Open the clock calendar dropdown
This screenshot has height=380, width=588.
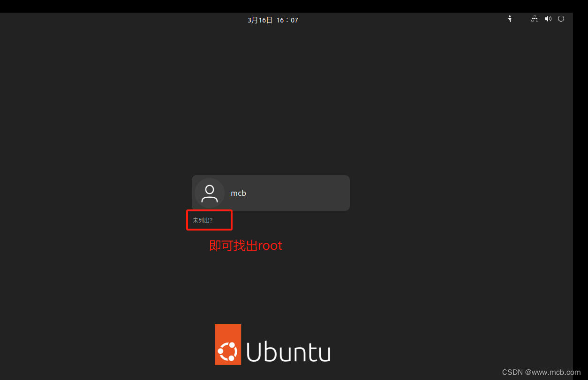pos(272,20)
